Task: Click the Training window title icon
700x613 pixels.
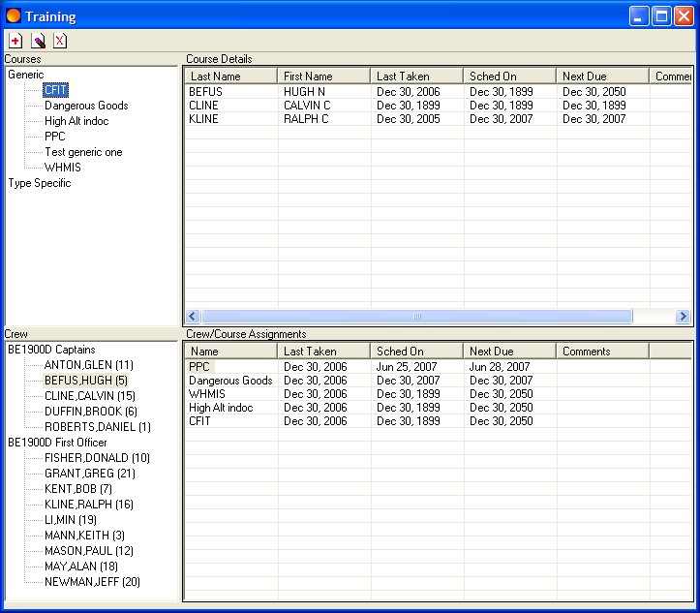Action: point(14,16)
